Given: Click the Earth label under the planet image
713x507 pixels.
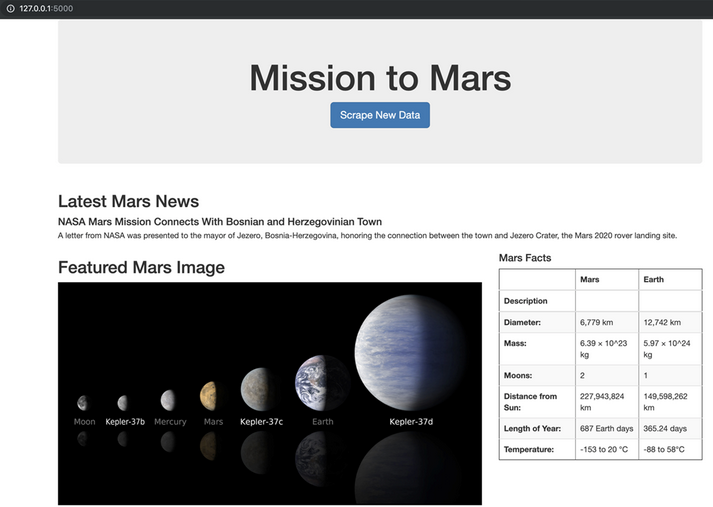Looking at the screenshot, I should (322, 422).
